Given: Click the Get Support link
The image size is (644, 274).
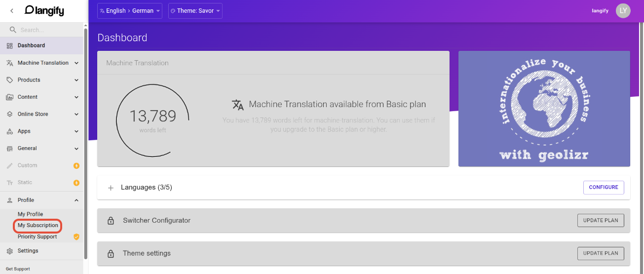Looking at the screenshot, I should coord(18,269).
